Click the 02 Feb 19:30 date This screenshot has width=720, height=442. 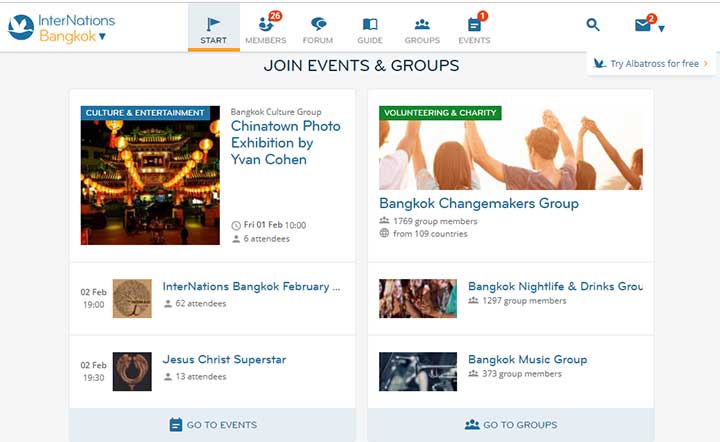[x=94, y=371]
